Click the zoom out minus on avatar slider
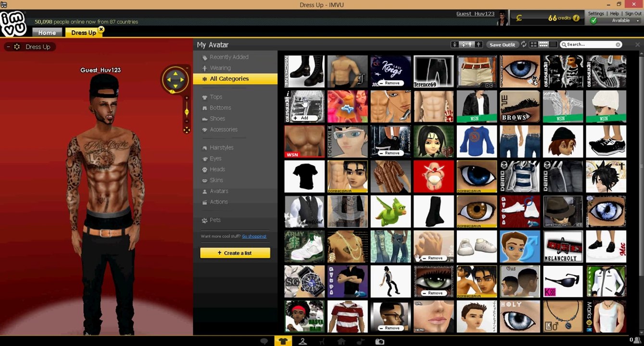The image size is (644, 346). (x=187, y=121)
